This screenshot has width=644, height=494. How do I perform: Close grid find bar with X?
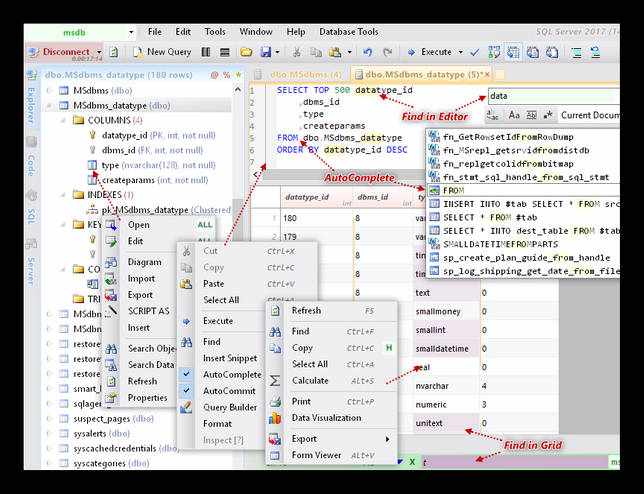(412, 462)
